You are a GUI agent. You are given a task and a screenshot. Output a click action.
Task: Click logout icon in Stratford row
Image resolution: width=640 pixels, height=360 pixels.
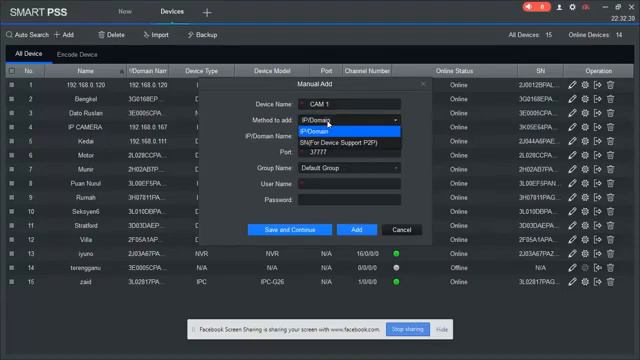[x=598, y=226]
